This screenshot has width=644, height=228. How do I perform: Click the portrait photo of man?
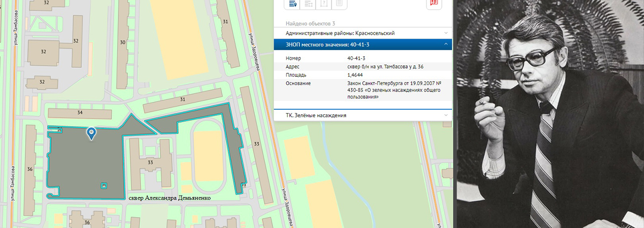pyautogui.click(x=550, y=114)
